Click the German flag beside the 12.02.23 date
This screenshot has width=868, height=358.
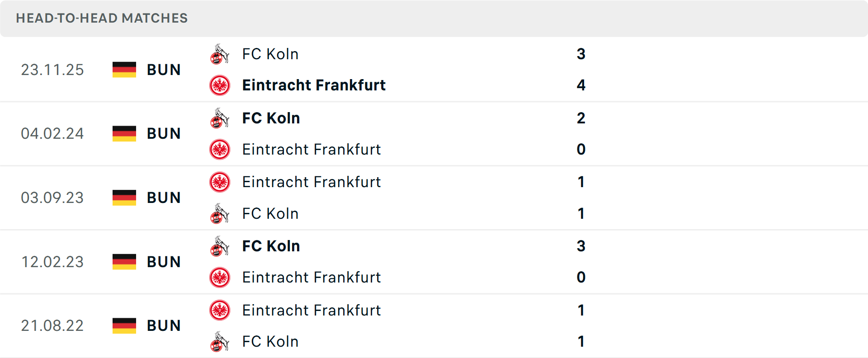tap(124, 262)
